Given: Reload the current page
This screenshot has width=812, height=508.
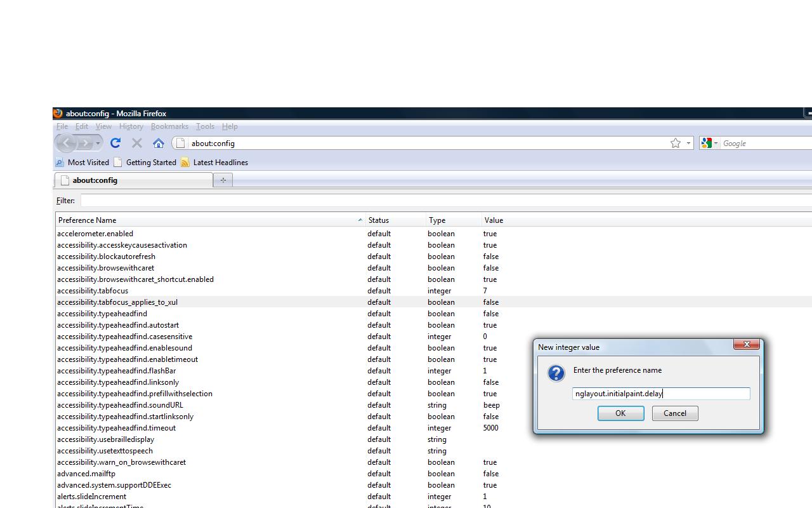Looking at the screenshot, I should coord(115,143).
